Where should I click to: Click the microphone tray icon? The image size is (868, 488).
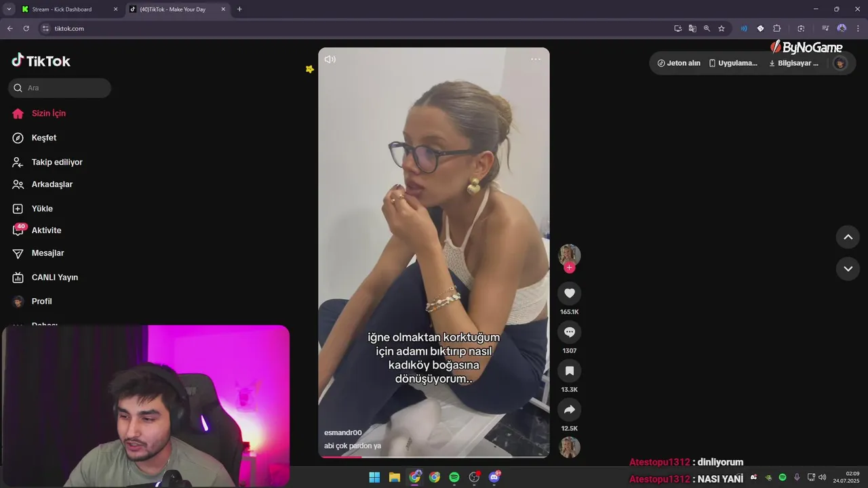coord(797,477)
